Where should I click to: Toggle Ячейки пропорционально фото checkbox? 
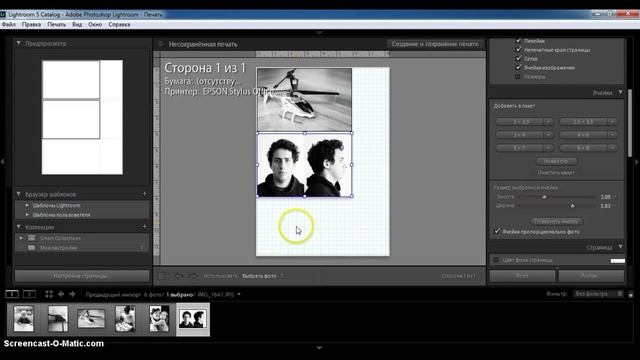pos(497,231)
